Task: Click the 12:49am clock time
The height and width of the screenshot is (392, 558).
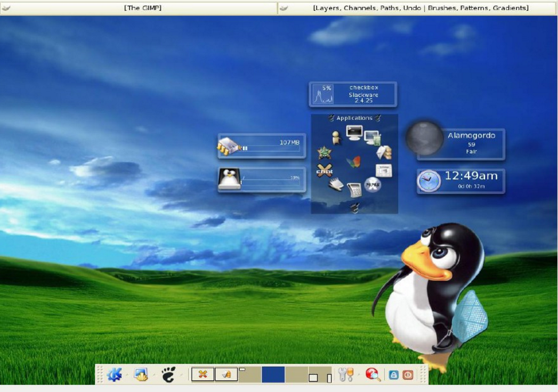Action: click(471, 175)
